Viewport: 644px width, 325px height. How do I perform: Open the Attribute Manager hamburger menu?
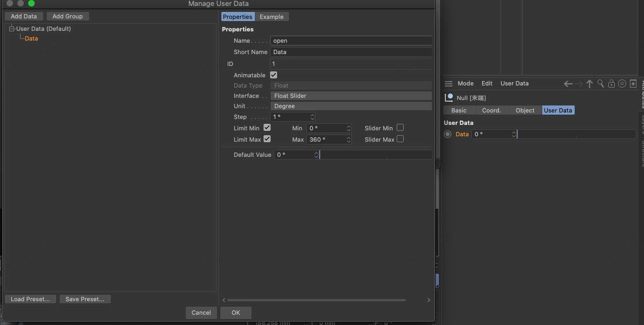(x=449, y=84)
